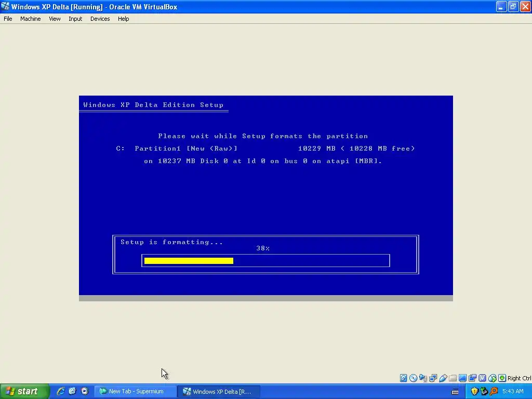Open the Machine menu
This screenshot has height=399, width=532.
pos(30,19)
